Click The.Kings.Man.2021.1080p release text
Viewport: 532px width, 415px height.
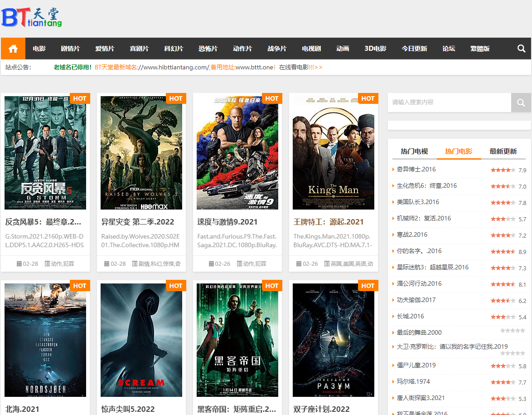[x=333, y=241]
